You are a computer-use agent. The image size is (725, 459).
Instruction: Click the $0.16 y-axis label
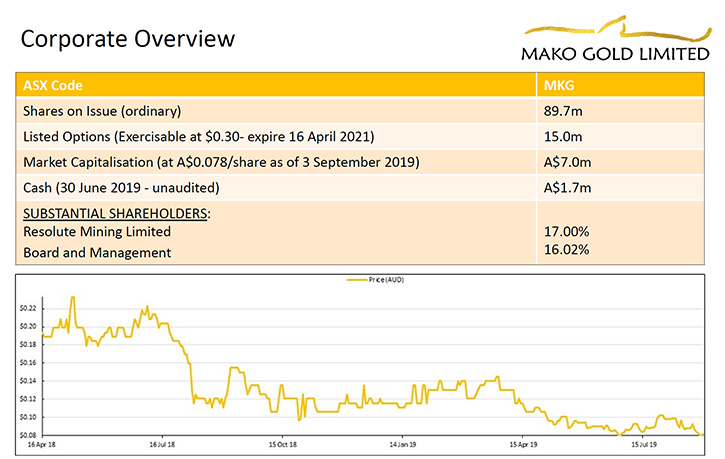pos(28,363)
